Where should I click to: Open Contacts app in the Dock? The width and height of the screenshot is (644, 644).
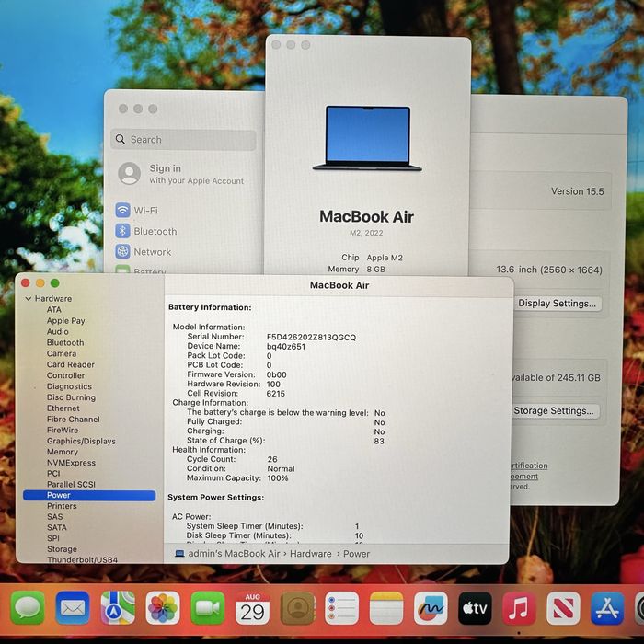(298, 607)
